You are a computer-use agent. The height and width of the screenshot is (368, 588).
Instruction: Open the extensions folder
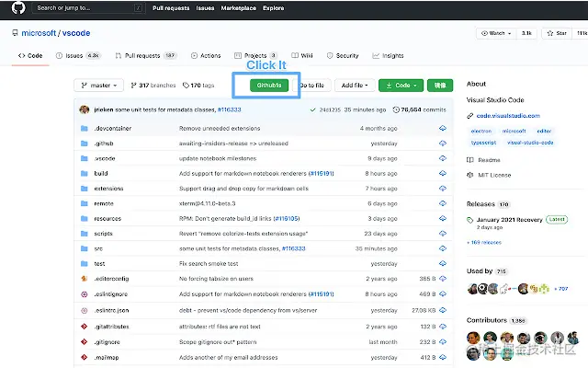click(x=108, y=189)
